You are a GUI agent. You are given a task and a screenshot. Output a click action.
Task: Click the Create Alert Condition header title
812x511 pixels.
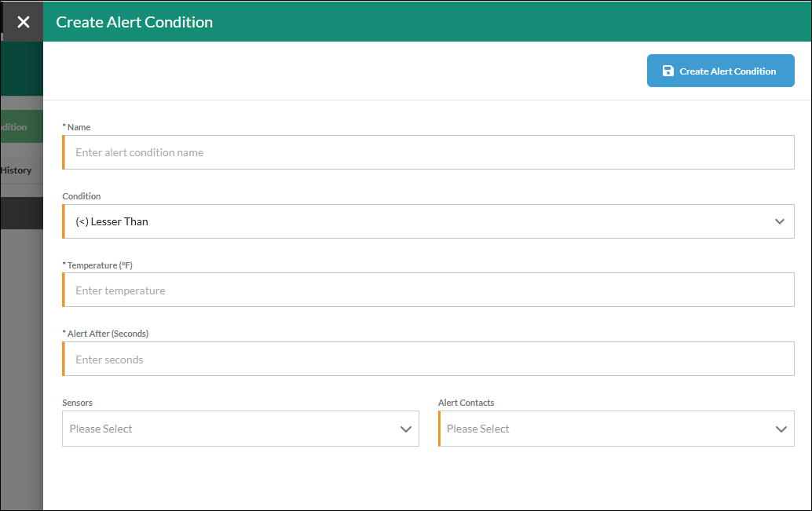(134, 22)
